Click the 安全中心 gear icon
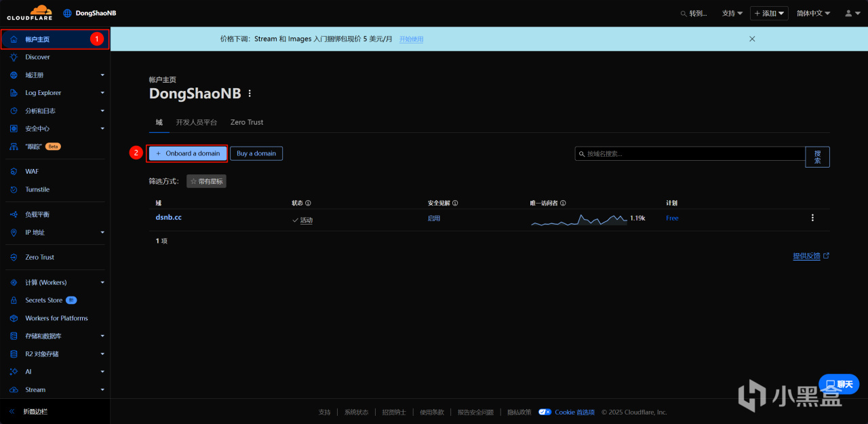 (14, 128)
